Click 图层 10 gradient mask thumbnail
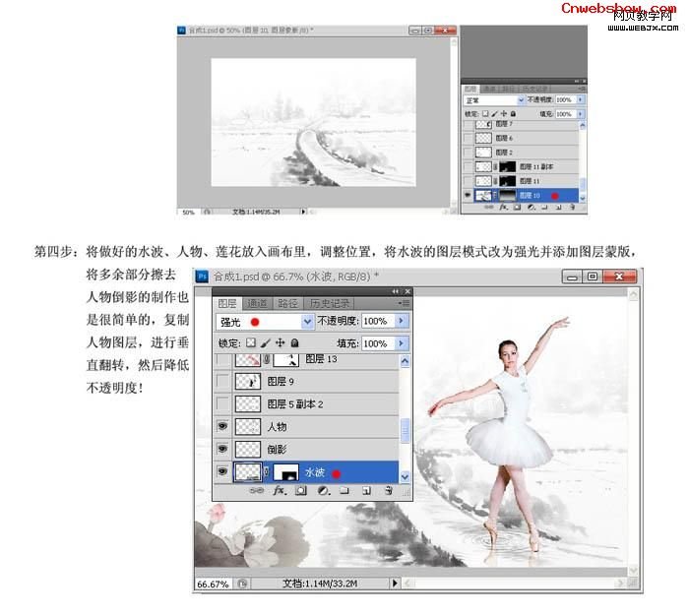Viewport: 689px width, 616px height. click(508, 195)
